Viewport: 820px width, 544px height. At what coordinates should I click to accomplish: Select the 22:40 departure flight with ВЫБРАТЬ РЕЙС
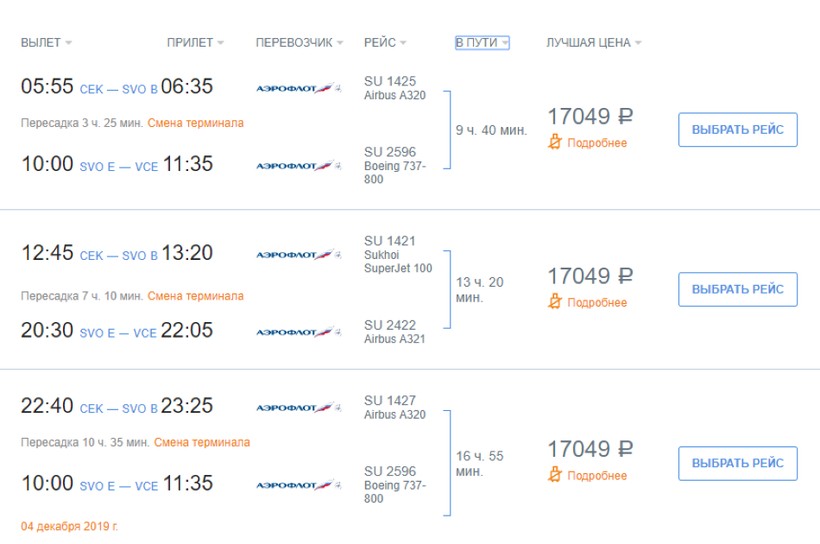pyautogui.click(x=737, y=463)
